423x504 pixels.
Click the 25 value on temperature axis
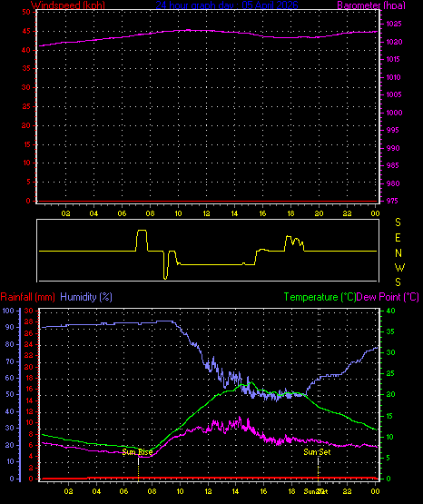tap(390, 373)
